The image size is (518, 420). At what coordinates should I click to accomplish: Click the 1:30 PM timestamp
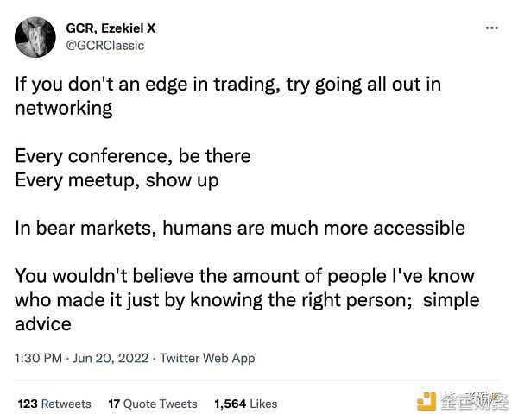point(39,358)
